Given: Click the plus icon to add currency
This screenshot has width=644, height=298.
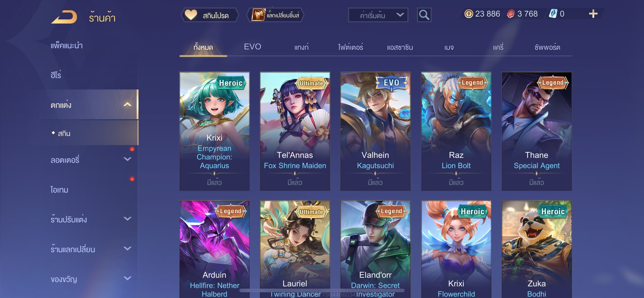Looking at the screenshot, I should coord(593,13).
